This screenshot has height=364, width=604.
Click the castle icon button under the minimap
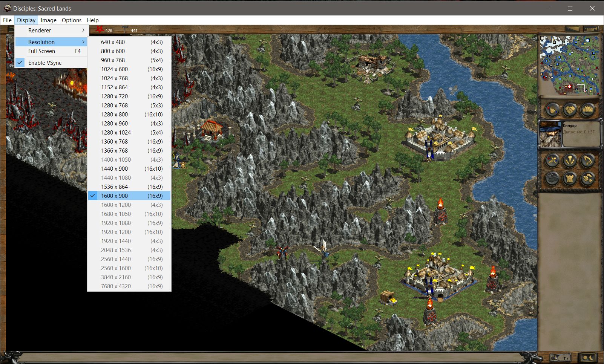(x=587, y=110)
